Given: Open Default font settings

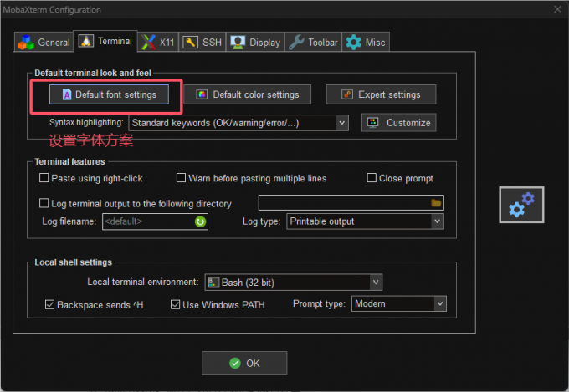Looking at the screenshot, I should [109, 94].
